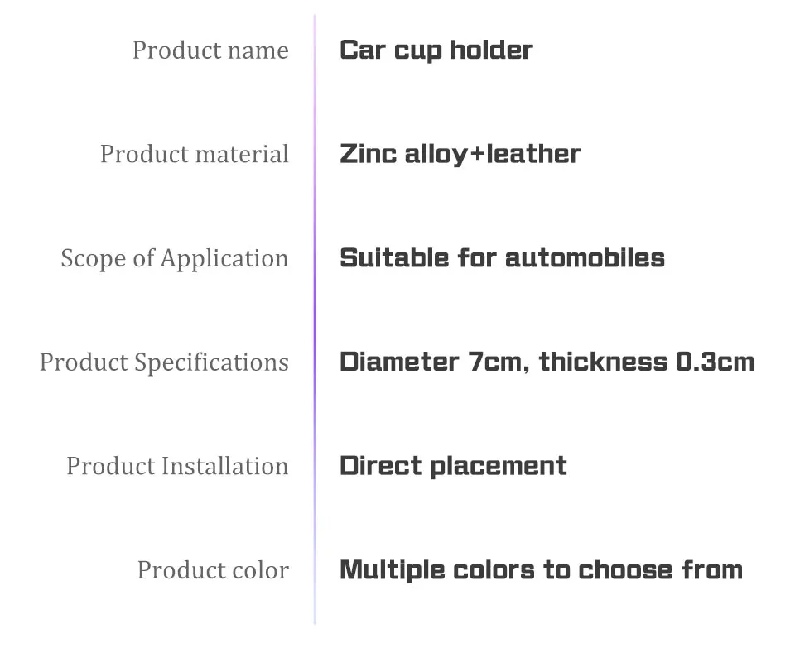Screen dimensions: 795x672
Task: Select the 'Diameter 7cm' specification text
Action: point(431,362)
